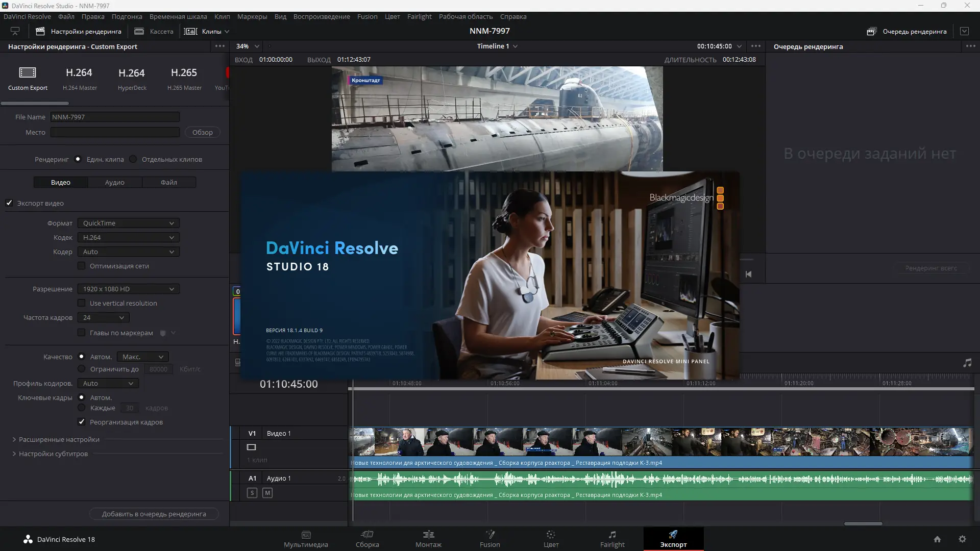Go to the Edit (Монтаж) page icon
This screenshot has height=551, width=980.
428,535
